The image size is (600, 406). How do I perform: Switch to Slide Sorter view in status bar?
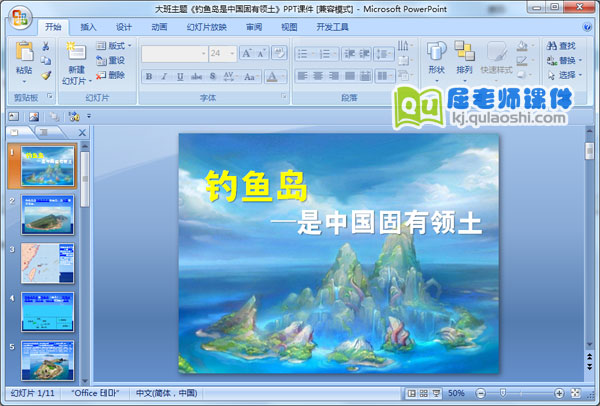(424, 393)
